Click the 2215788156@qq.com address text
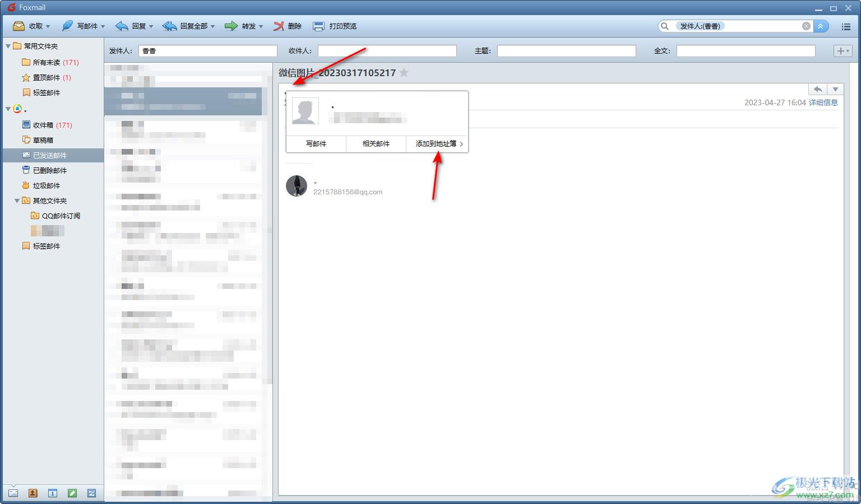Screen dimensions: 861x504 [x=348, y=192]
